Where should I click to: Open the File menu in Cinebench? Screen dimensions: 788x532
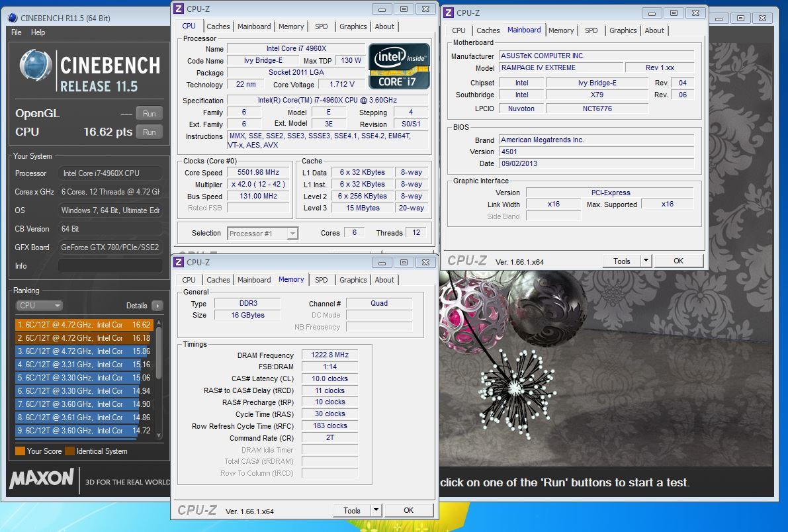[x=16, y=32]
